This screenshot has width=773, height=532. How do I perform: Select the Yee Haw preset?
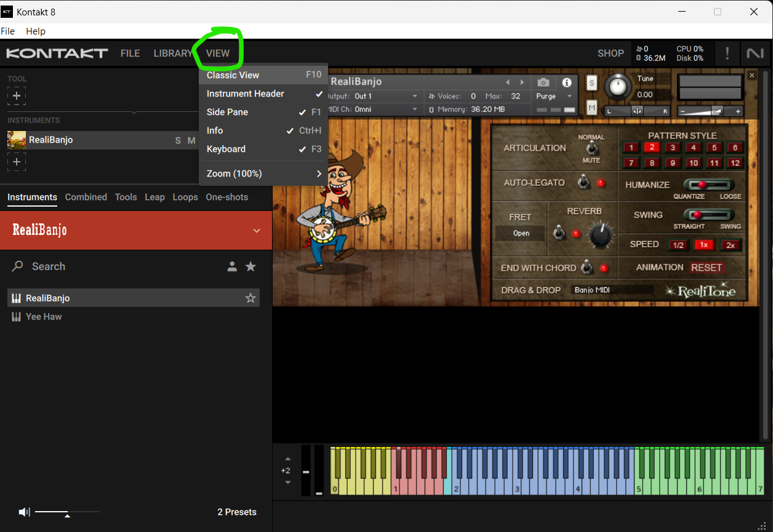coord(134,317)
